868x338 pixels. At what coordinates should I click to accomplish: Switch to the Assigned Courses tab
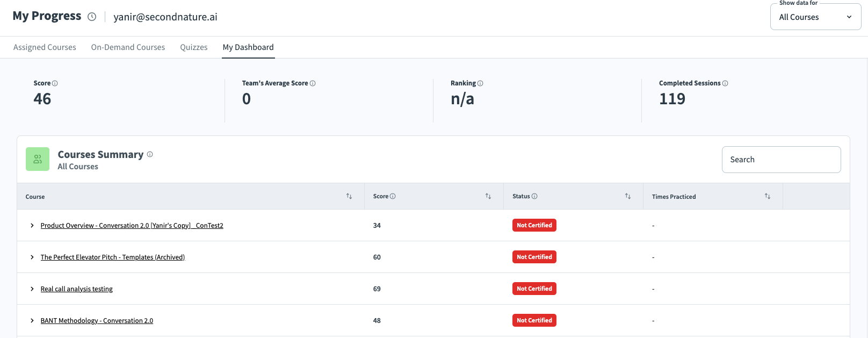(x=45, y=47)
